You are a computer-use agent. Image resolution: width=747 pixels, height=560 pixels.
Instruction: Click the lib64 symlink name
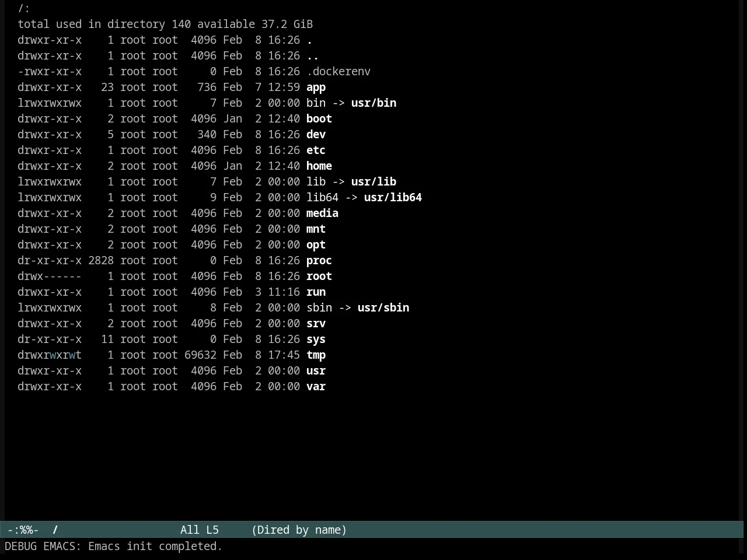click(322, 198)
